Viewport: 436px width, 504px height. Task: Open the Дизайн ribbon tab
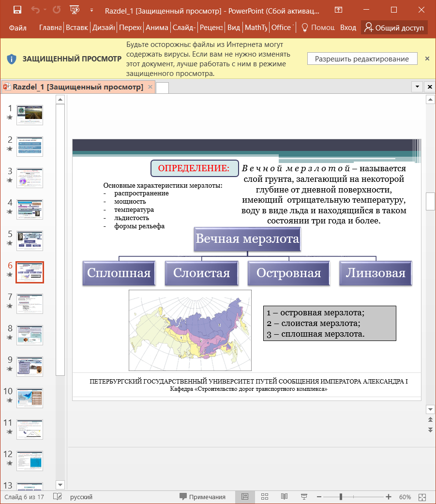tap(104, 28)
